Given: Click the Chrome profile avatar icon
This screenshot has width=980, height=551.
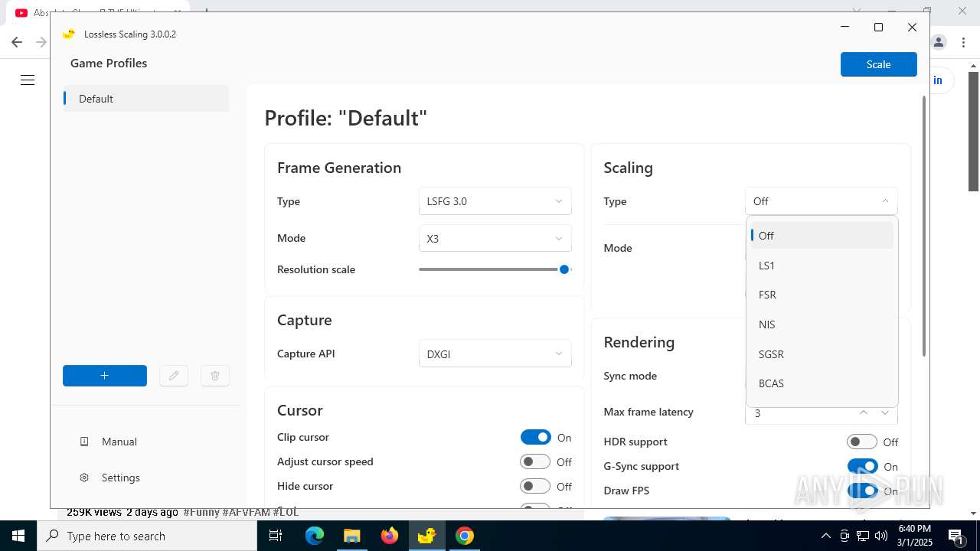Looking at the screenshot, I should point(939,42).
